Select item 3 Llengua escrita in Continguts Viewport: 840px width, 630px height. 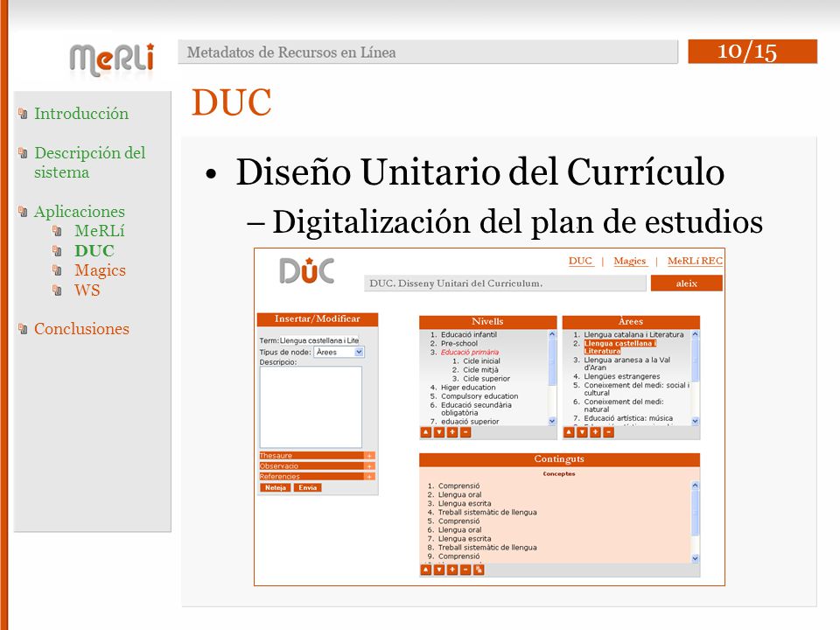465,504
